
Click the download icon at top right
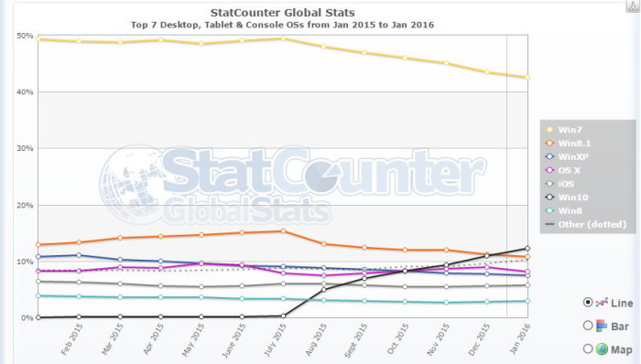point(633,5)
